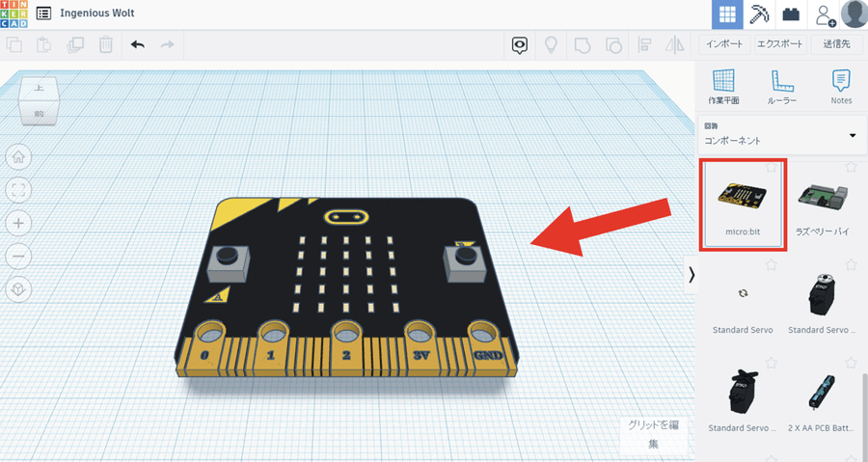This screenshot has width=868, height=462.
Task: Click the インポート button
Action: pyautogui.click(x=724, y=44)
